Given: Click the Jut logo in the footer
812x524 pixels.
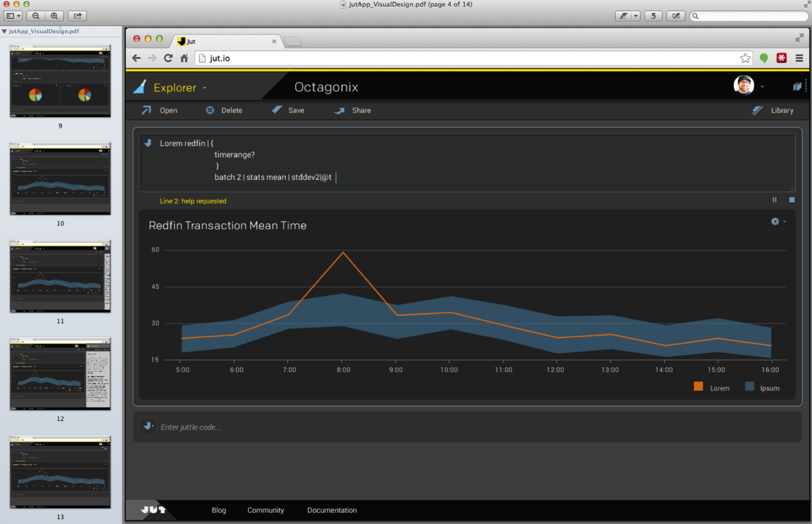Looking at the screenshot, I should click(153, 509).
